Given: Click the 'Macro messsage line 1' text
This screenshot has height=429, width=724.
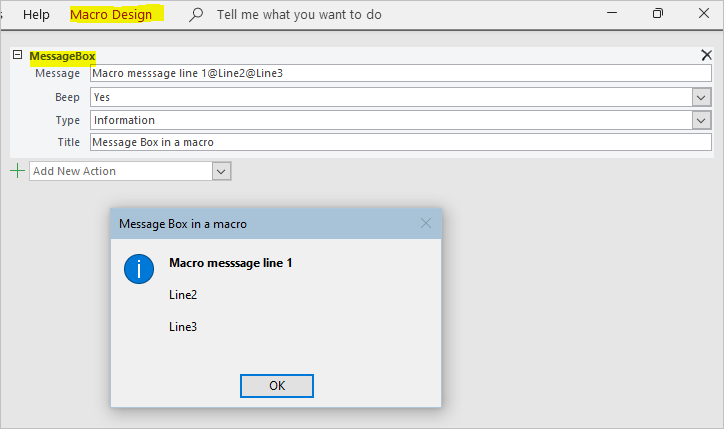Looking at the screenshot, I should point(230,263).
